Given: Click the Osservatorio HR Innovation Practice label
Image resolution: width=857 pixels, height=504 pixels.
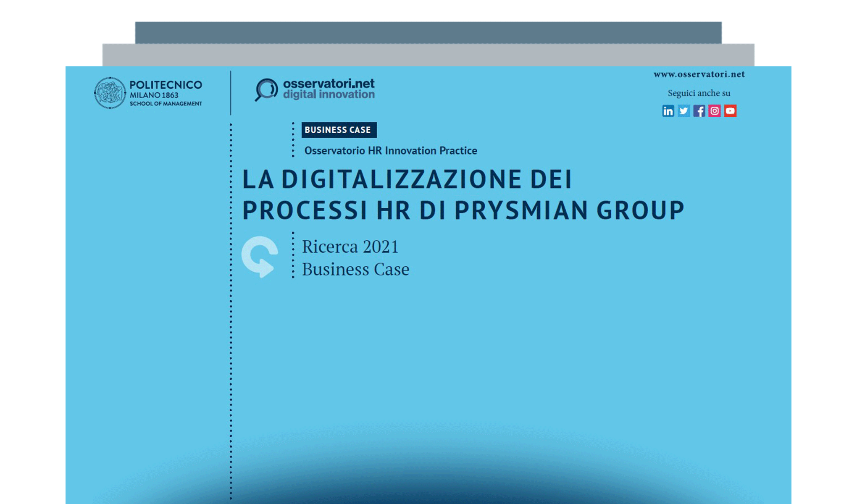Looking at the screenshot, I should coord(390,150).
